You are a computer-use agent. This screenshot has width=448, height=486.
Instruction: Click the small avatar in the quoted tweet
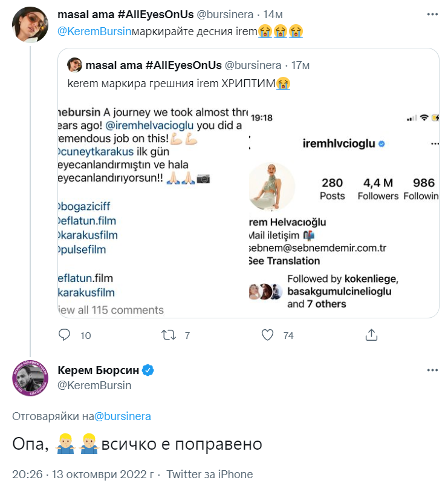[75, 64]
